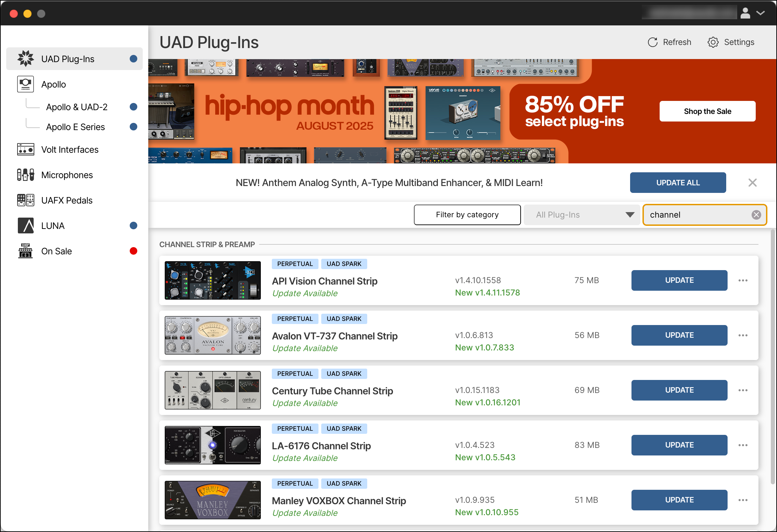Click the LUNA logo icon
Image resolution: width=777 pixels, height=532 pixels.
point(26,225)
